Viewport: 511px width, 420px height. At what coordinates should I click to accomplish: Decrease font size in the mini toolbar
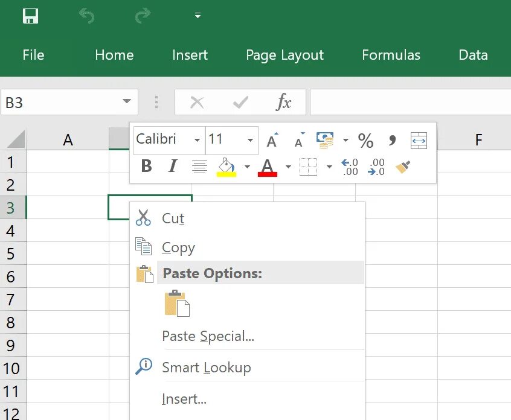(299, 141)
